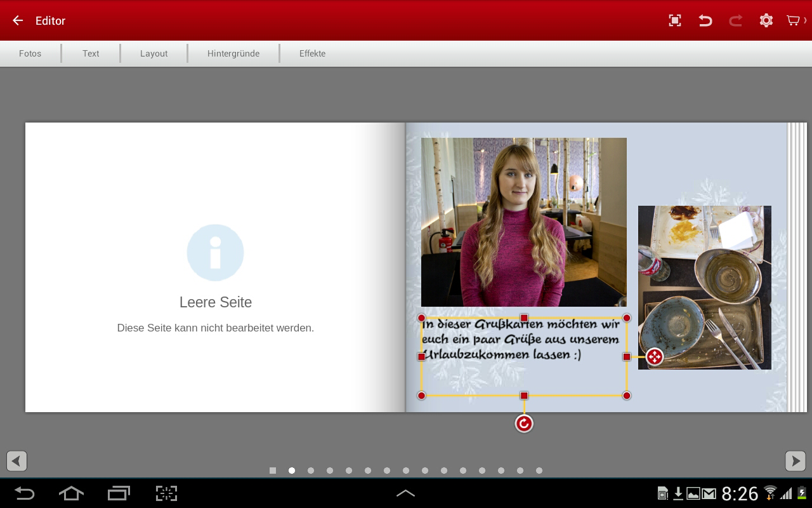Screen dimensions: 812x508
Task: Undo the last edit
Action: click(705, 21)
